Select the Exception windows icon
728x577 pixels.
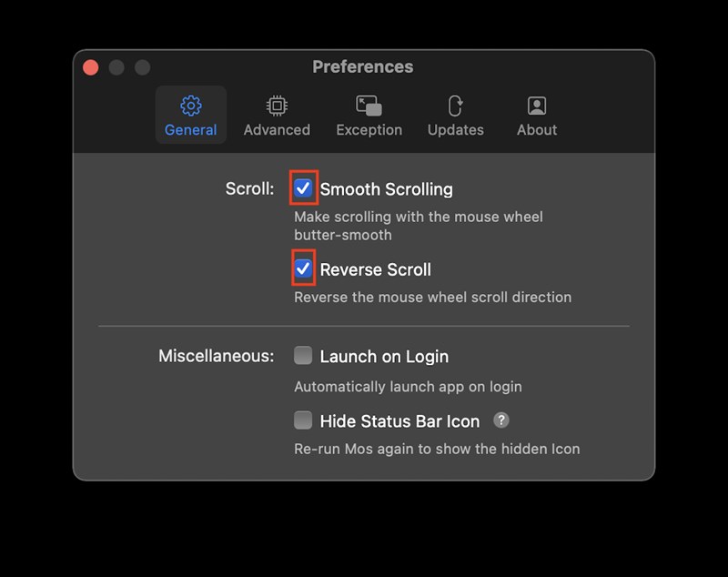tap(369, 106)
